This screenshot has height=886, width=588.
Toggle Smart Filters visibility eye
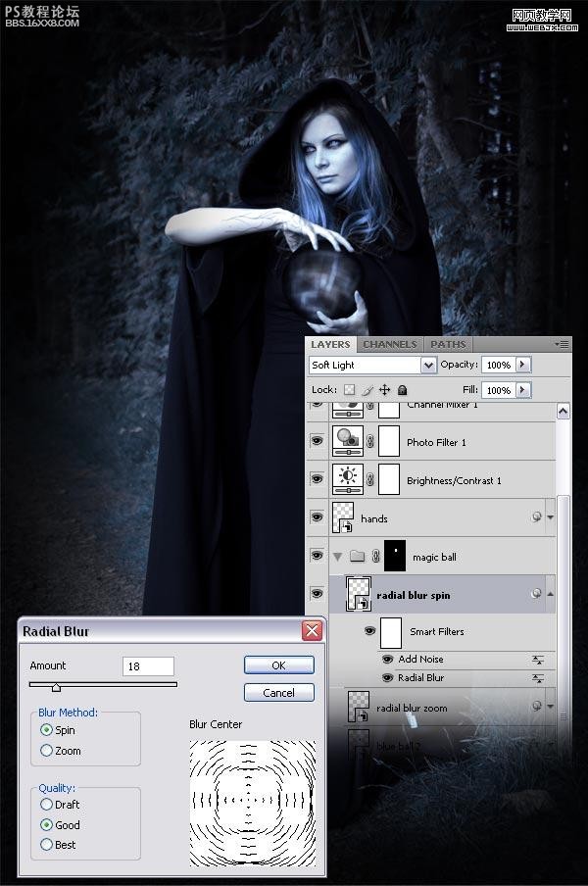point(370,630)
